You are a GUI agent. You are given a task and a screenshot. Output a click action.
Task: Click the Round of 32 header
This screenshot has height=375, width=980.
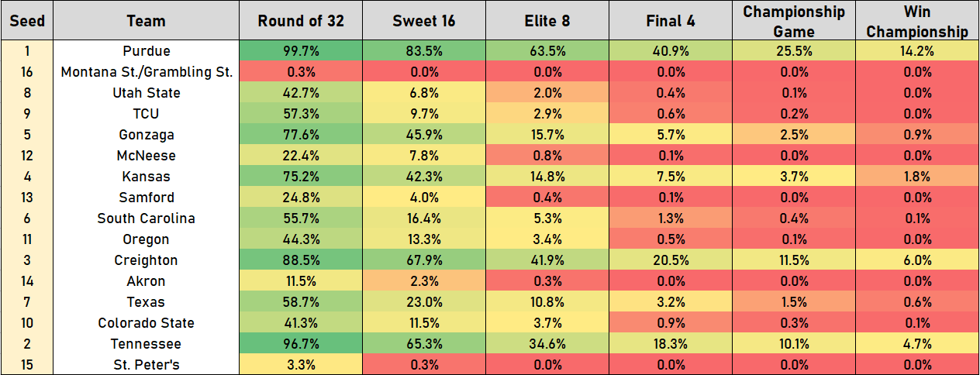(x=300, y=21)
